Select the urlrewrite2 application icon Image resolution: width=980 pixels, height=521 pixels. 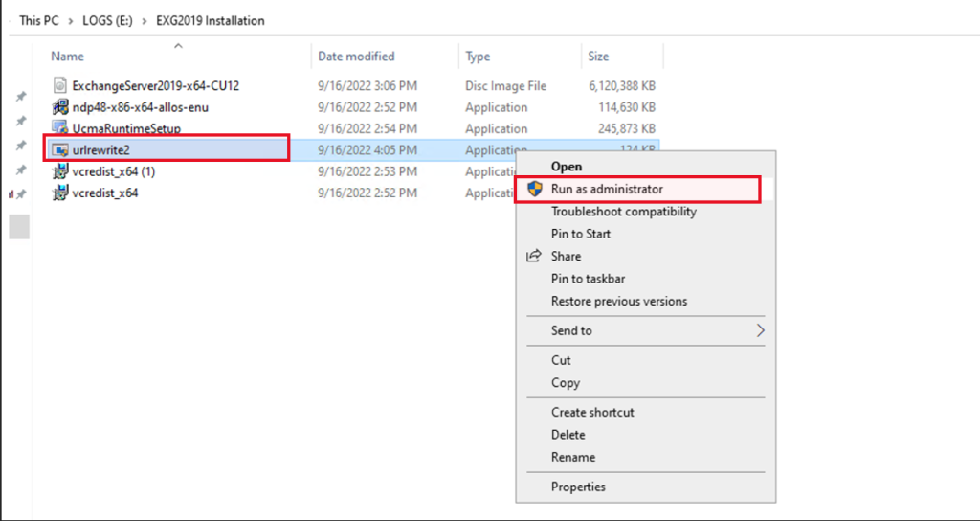[x=60, y=150]
